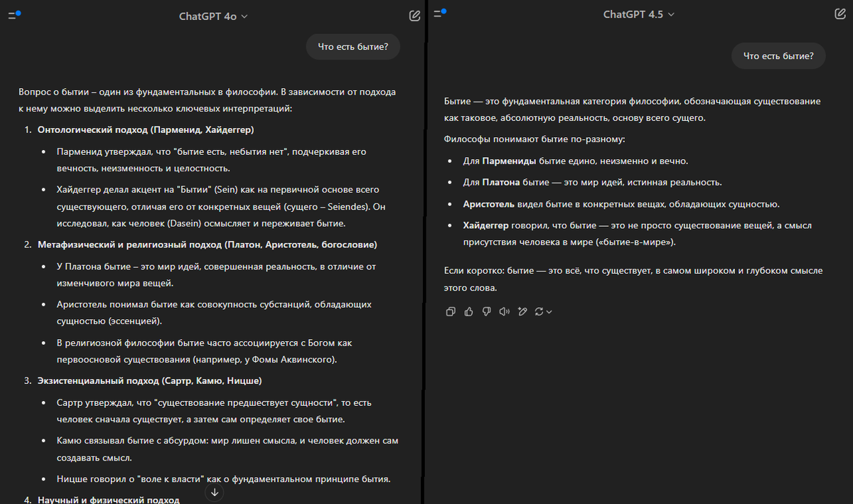Open ChatGPT 4.5 model selector dropdown
This screenshot has height=504, width=853.
(639, 14)
